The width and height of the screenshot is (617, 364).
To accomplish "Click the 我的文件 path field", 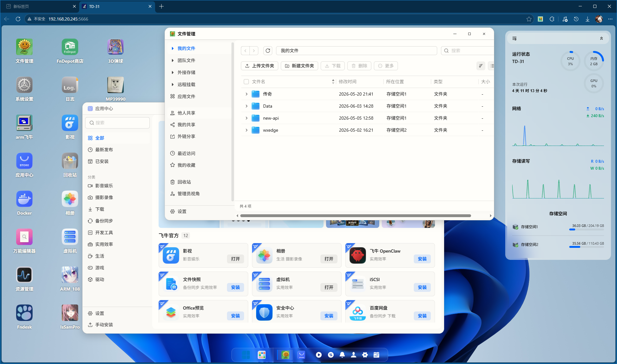I will [x=356, y=51].
